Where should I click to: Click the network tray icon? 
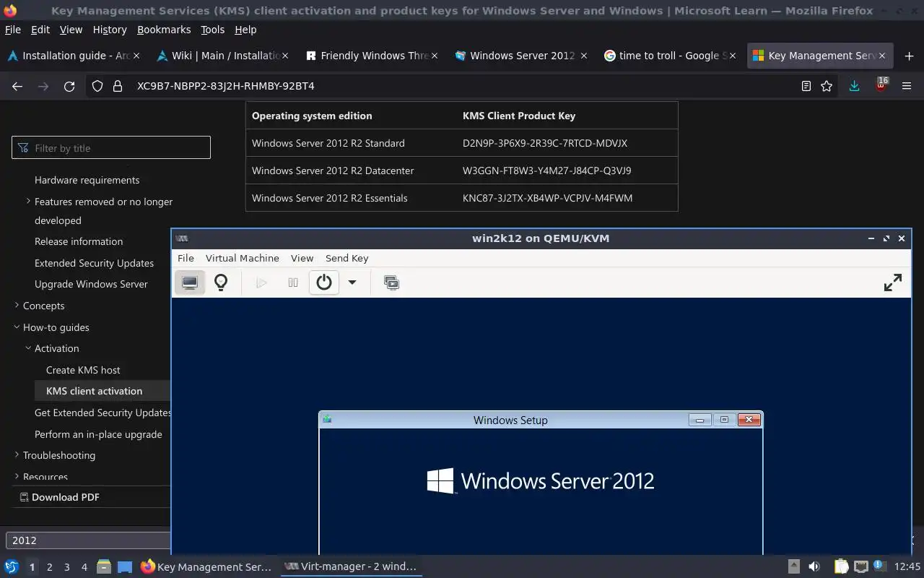pos(860,566)
